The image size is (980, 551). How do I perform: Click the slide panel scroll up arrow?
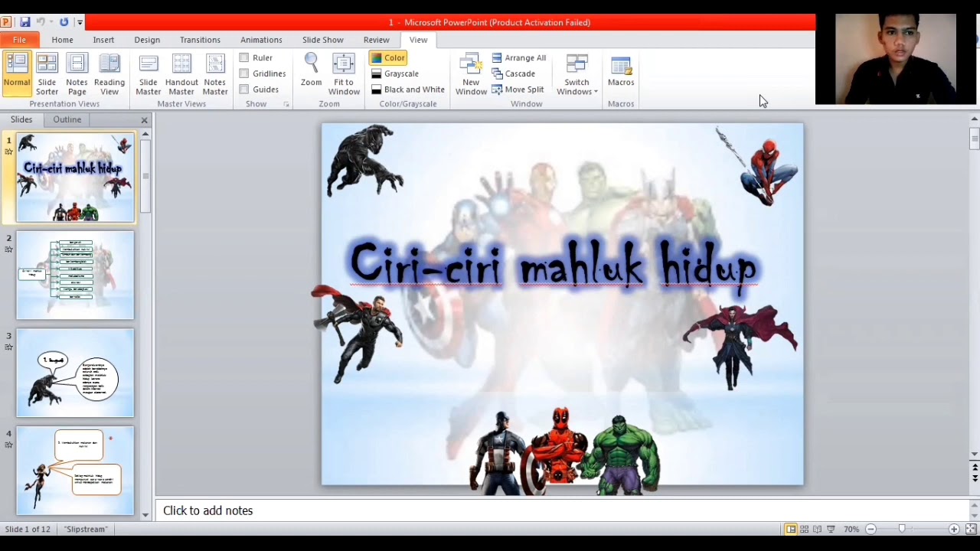pyautogui.click(x=145, y=134)
